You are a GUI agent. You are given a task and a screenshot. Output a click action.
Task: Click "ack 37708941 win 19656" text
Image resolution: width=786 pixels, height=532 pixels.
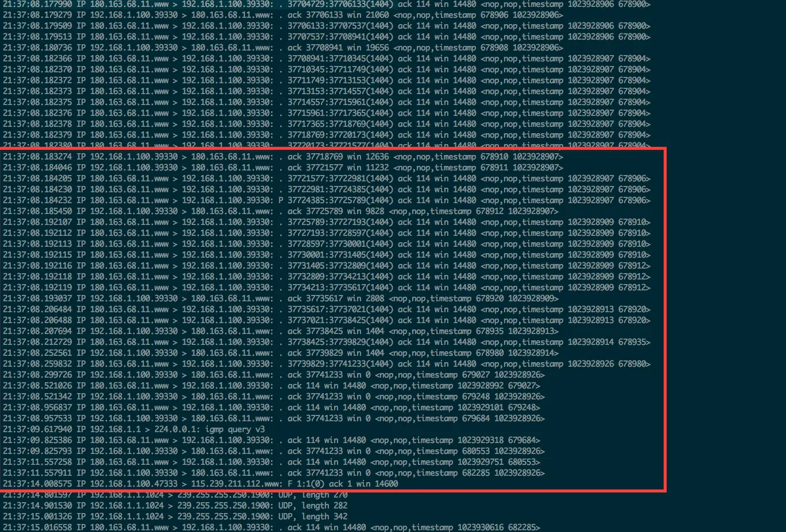tap(338, 48)
